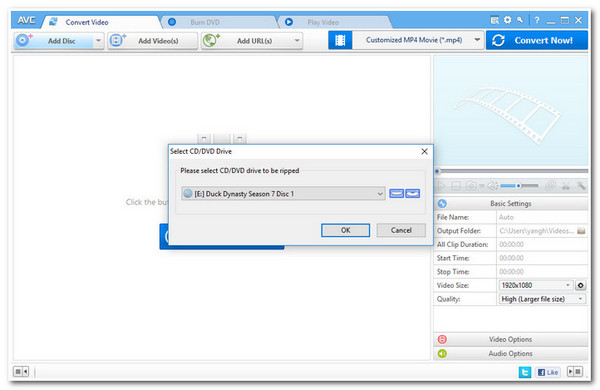Click the Add URL(s) button
Screen dimensions: 600x390
pos(246,41)
